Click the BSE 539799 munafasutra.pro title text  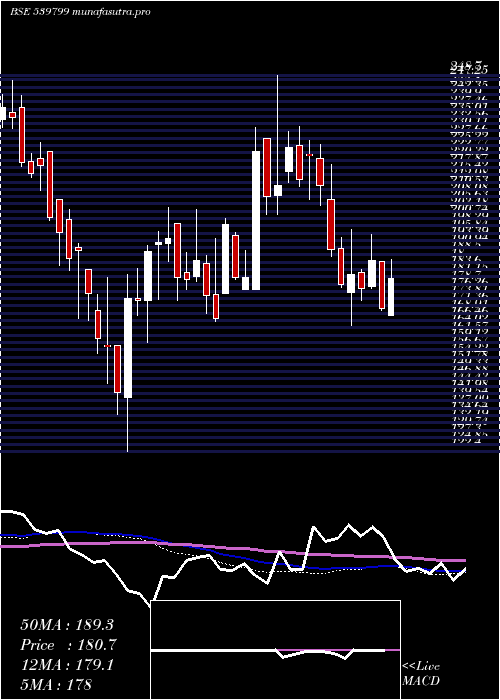80,12
